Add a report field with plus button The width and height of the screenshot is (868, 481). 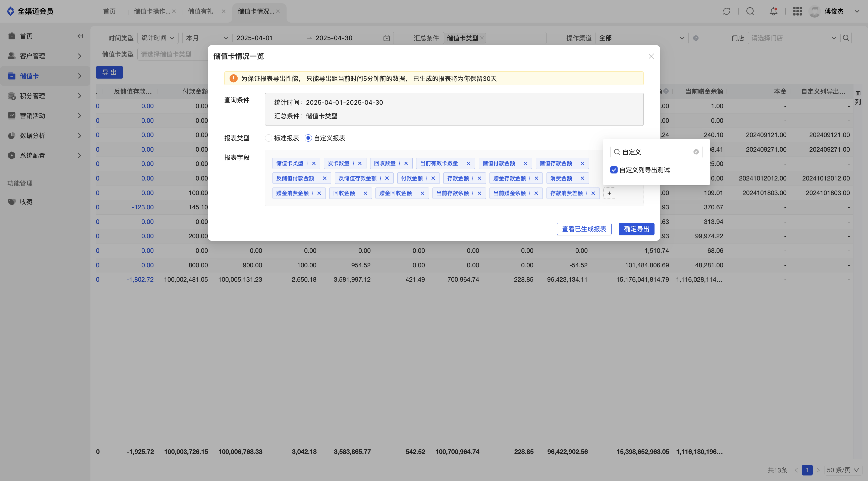[609, 193]
